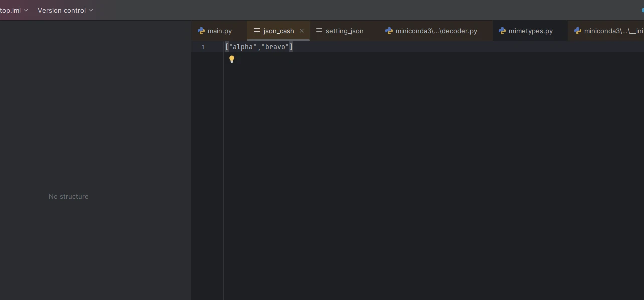Open the setting_json tab
The width and height of the screenshot is (644, 300).
(x=344, y=31)
